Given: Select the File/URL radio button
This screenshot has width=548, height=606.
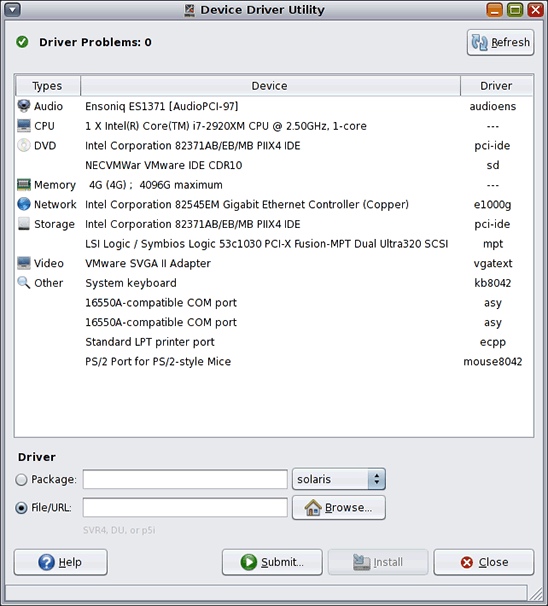Looking at the screenshot, I should pos(21,507).
